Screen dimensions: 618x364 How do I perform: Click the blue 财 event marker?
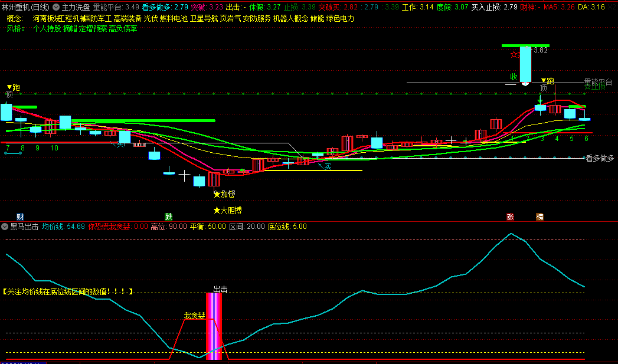pyautogui.click(x=20, y=217)
